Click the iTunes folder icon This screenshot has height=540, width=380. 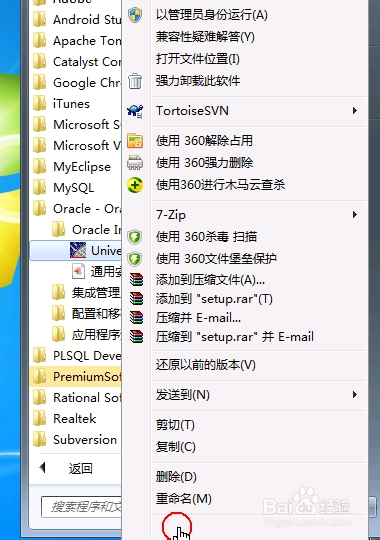pyautogui.click(x=40, y=104)
